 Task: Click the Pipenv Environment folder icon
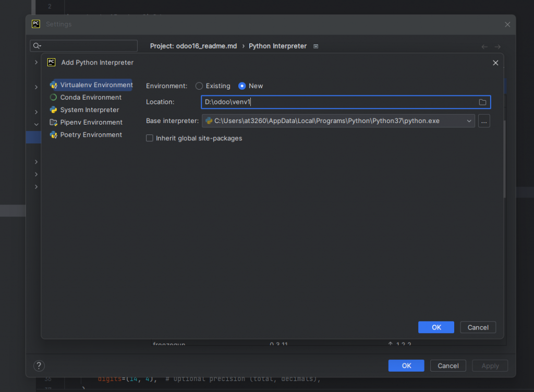click(54, 122)
